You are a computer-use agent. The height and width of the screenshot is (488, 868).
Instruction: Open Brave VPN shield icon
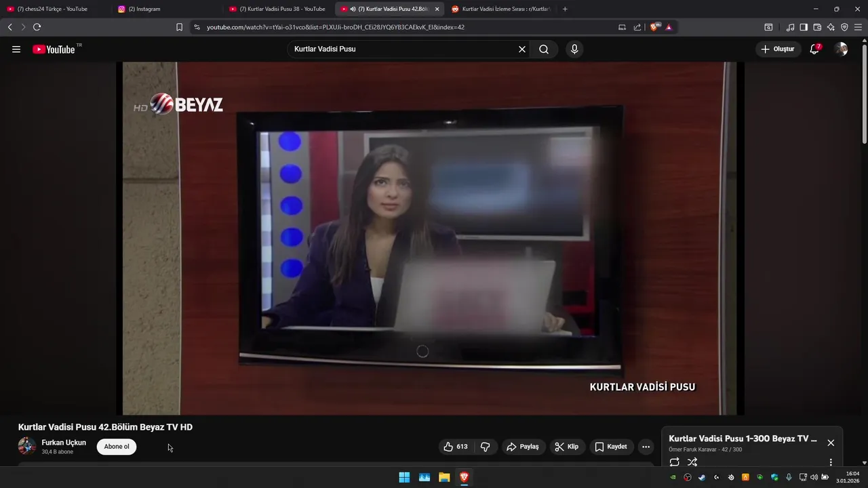844,27
